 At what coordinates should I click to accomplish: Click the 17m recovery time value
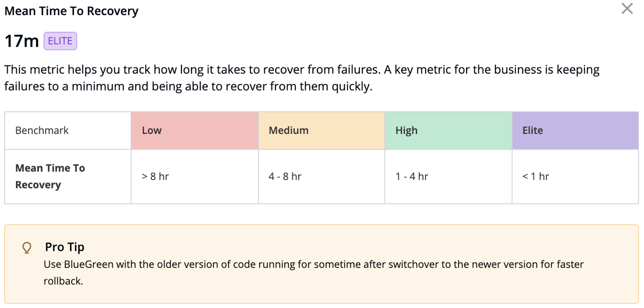coord(22,41)
